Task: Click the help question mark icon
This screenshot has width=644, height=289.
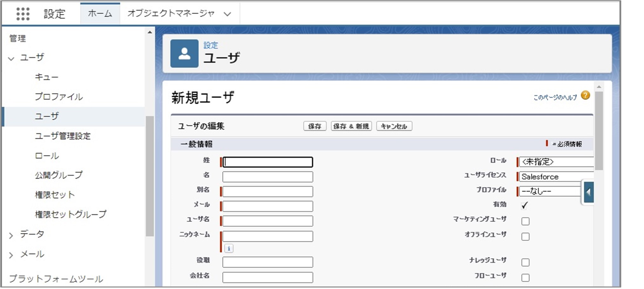Action: tap(585, 95)
